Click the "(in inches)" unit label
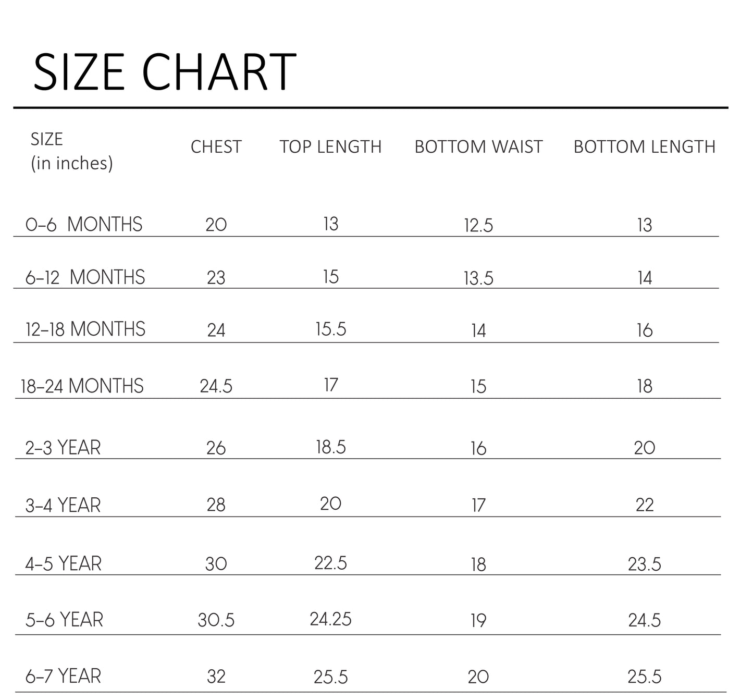 72,163
